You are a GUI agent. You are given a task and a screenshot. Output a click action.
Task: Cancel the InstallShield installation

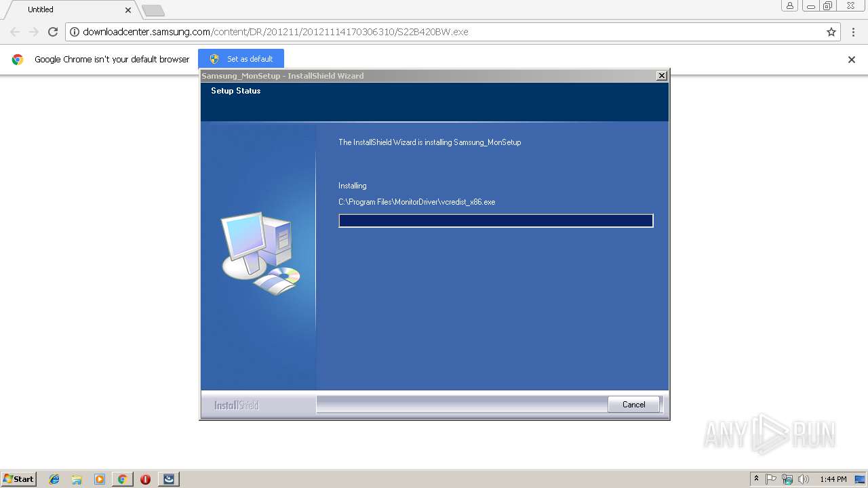634,405
